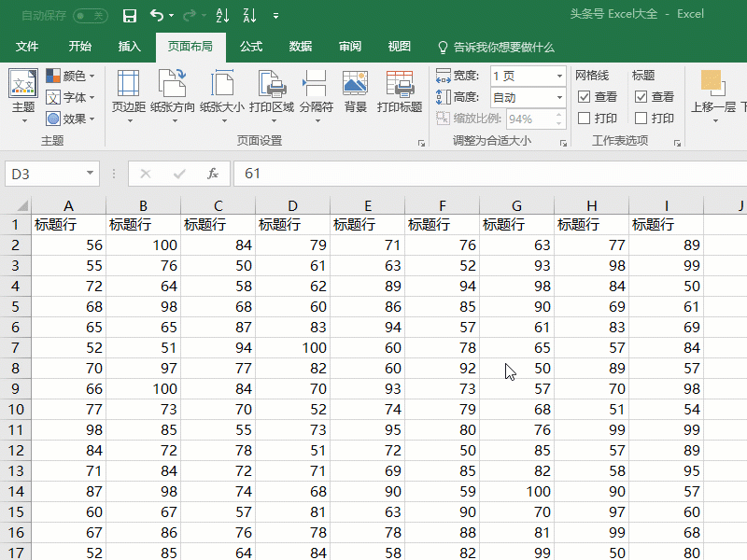Sort ascending with the A-Z icon

point(222,16)
